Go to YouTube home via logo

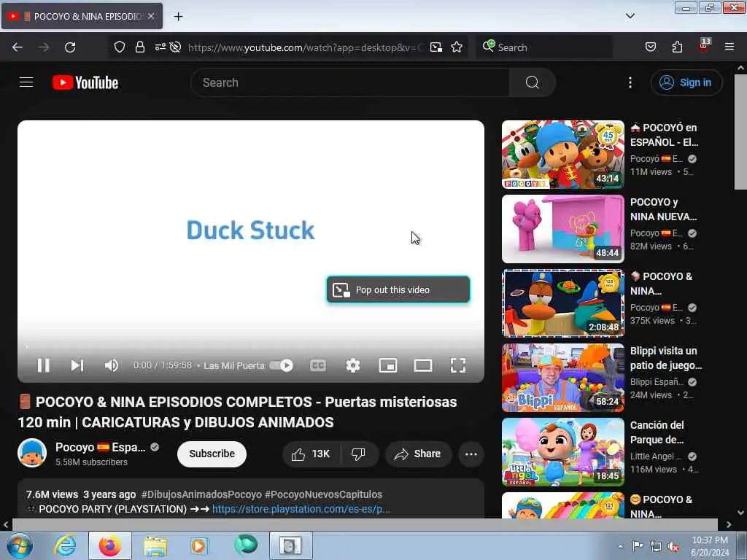point(85,82)
